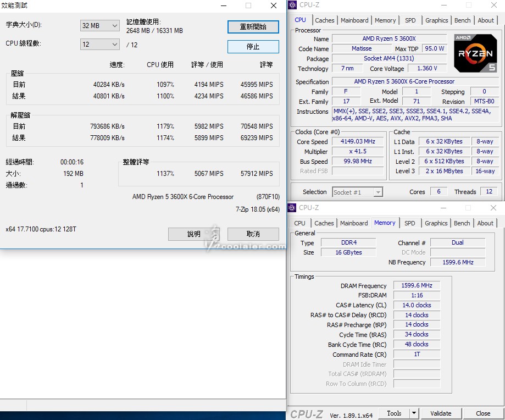The width and height of the screenshot is (505, 420).
Task: Open the CPU thread count dropdown showing 12
Action: (x=100, y=44)
